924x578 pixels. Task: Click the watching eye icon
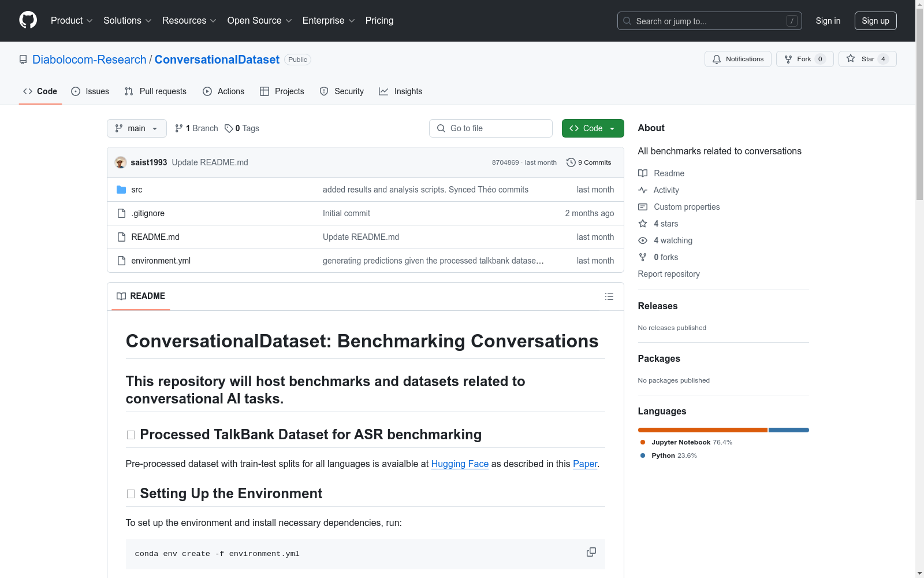coord(643,240)
